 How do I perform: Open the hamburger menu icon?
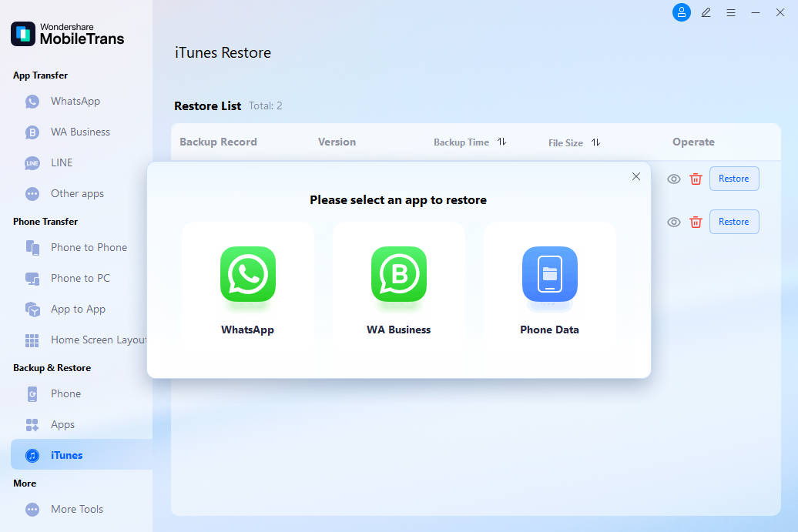[731, 13]
